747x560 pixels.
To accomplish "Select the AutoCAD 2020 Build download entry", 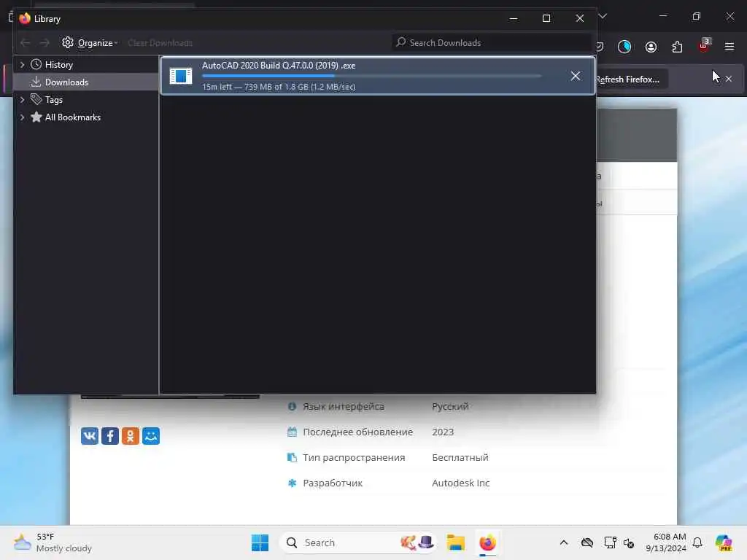I will [378, 76].
